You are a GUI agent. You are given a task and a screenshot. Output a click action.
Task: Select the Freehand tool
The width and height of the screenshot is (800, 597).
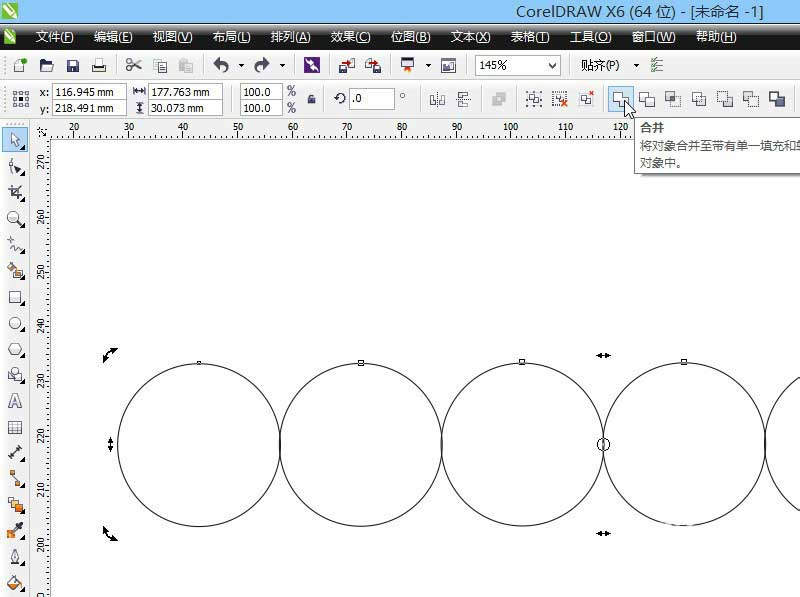(15, 245)
